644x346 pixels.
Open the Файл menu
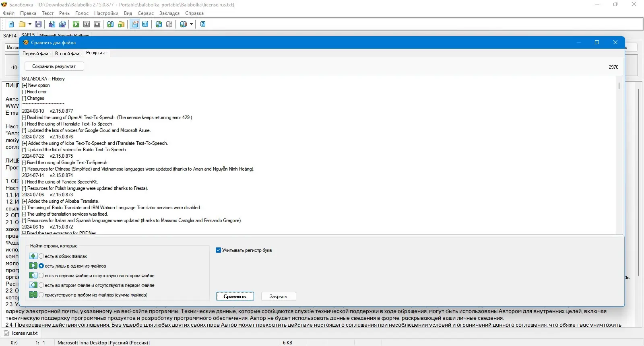click(9, 13)
